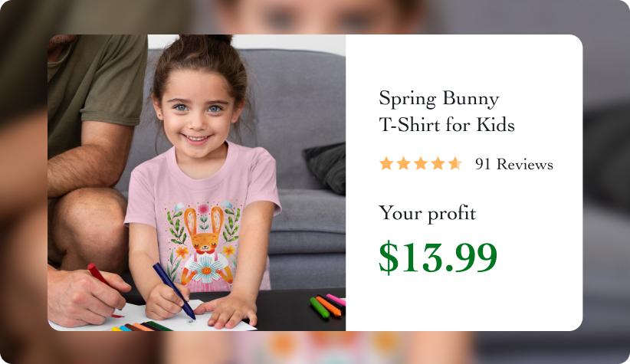630x364 pixels.
Task: Open the product photo of girl
Action: [196, 183]
